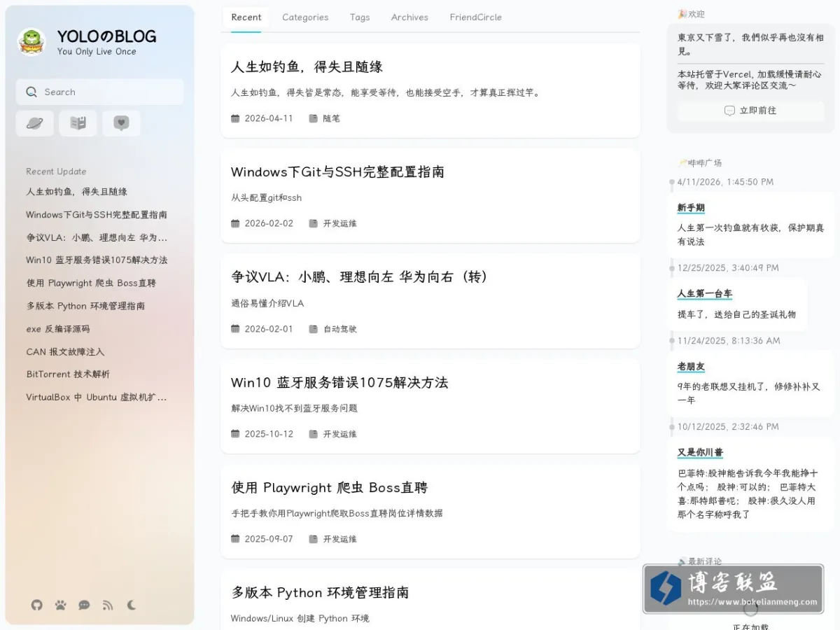
Task: Open post 人生如钓鱼，得失且随缘 in main list
Action: pos(307,67)
